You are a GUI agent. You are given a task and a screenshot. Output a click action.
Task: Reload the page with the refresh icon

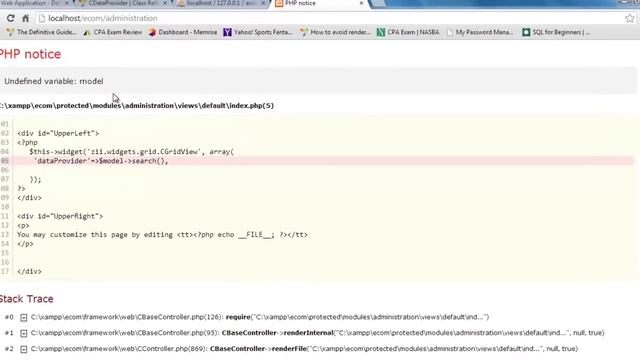tap(11, 18)
